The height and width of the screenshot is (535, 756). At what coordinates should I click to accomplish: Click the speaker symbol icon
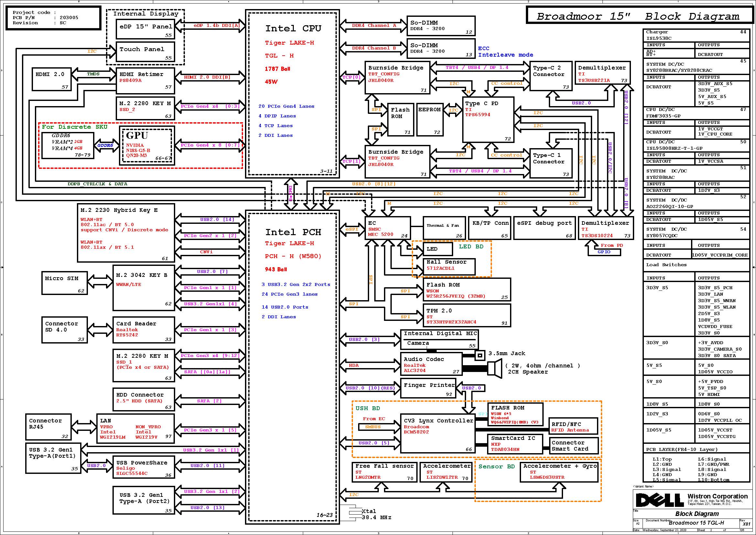coord(495,368)
